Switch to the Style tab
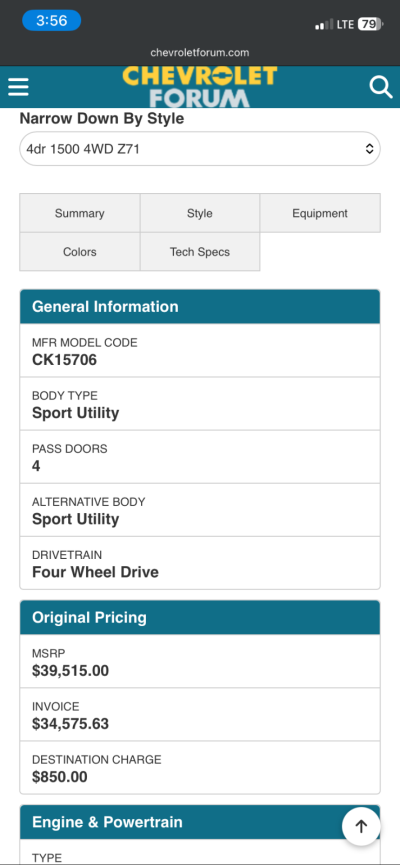400x865 pixels. (200, 213)
